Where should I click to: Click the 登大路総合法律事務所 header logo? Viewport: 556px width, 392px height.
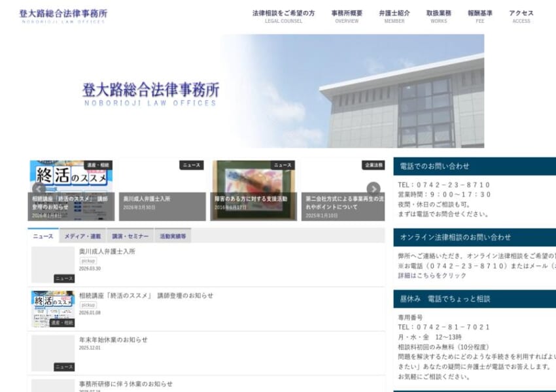pos(63,16)
